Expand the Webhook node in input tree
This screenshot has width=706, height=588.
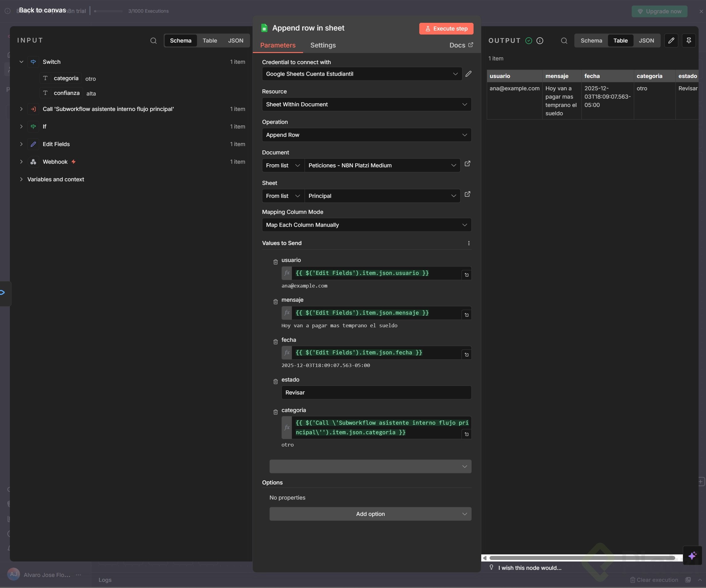point(21,162)
